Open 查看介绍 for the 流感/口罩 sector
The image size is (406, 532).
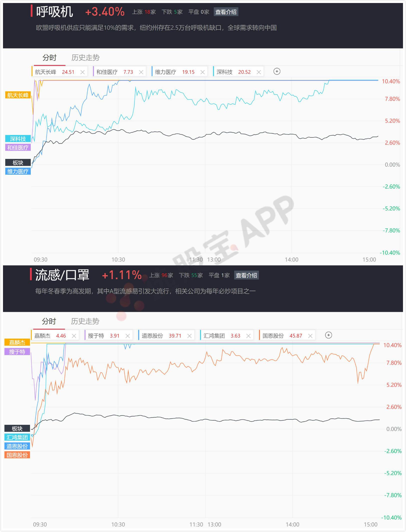point(247,276)
